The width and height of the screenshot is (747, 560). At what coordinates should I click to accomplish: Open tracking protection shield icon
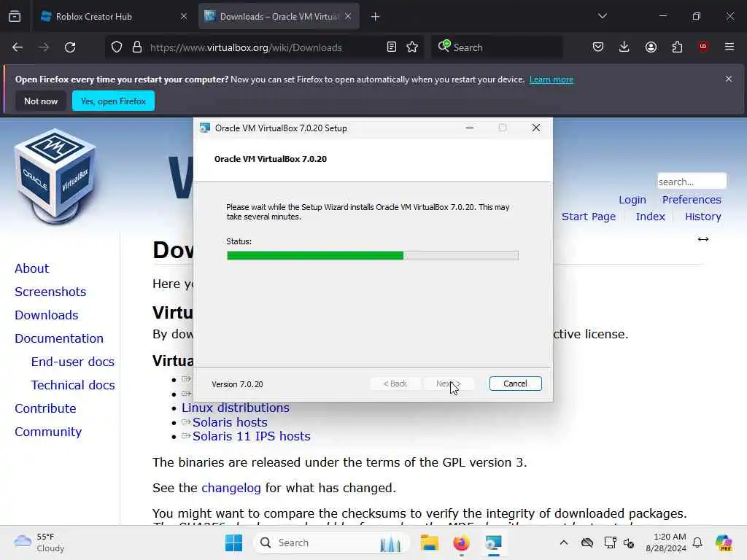click(x=117, y=47)
